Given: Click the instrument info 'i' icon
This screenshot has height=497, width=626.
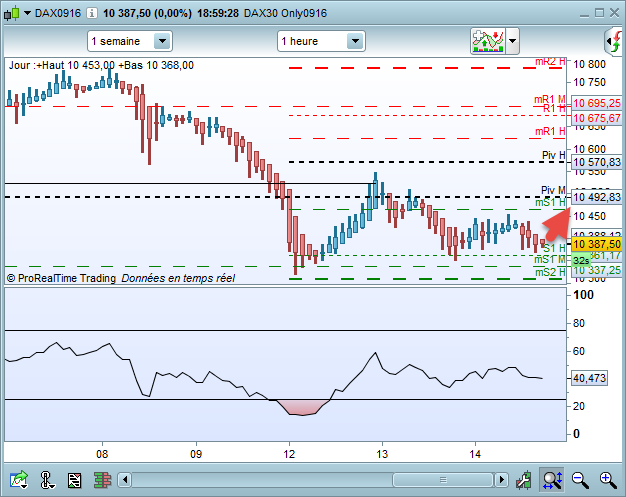Looking at the screenshot, I should click(x=92, y=13).
